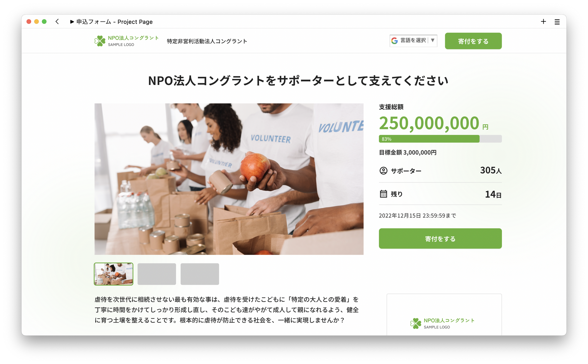588x364 pixels.
Task: Click the clover logo in the header
Action: tap(100, 41)
